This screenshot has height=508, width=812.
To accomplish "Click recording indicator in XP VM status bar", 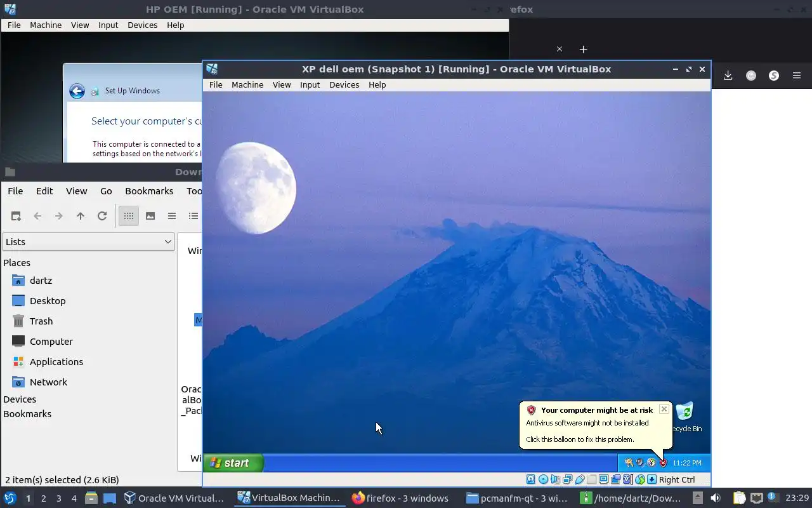I will [x=615, y=479].
